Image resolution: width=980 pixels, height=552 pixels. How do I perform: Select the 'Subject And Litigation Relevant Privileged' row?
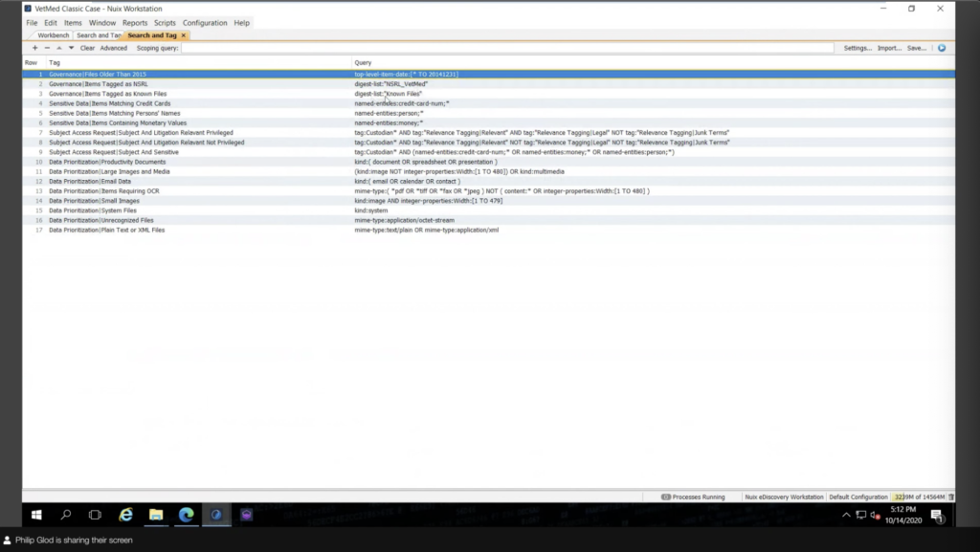click(489, 132)
